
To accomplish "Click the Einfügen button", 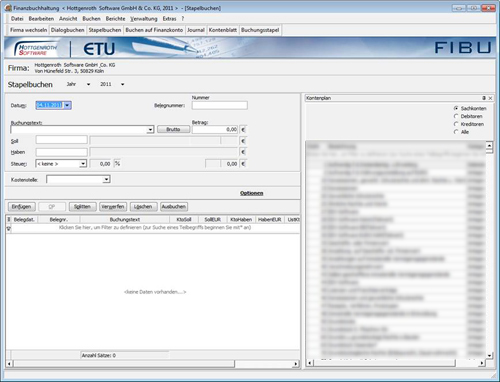I will tap(21, 207).
